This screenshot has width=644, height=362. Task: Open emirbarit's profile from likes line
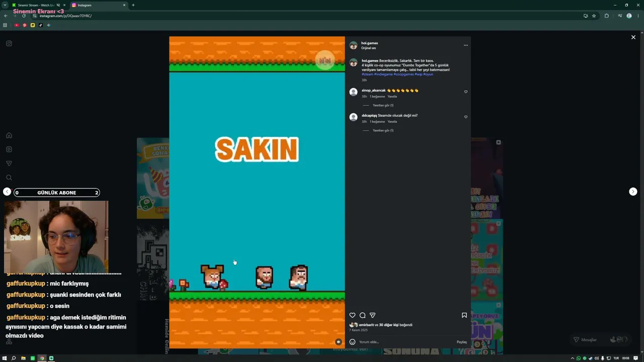pos(366,325)
